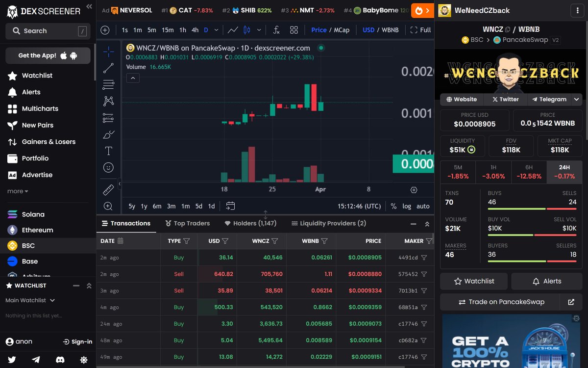The image size is (588, 368).
Task: Open the Liquidity Providers (2) tab
Action: click(328, 223)
